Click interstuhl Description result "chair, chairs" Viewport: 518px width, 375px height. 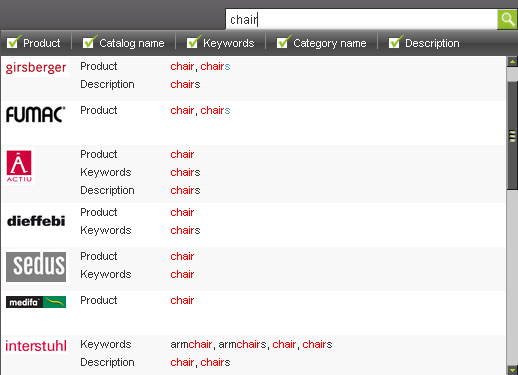(200, 362)
